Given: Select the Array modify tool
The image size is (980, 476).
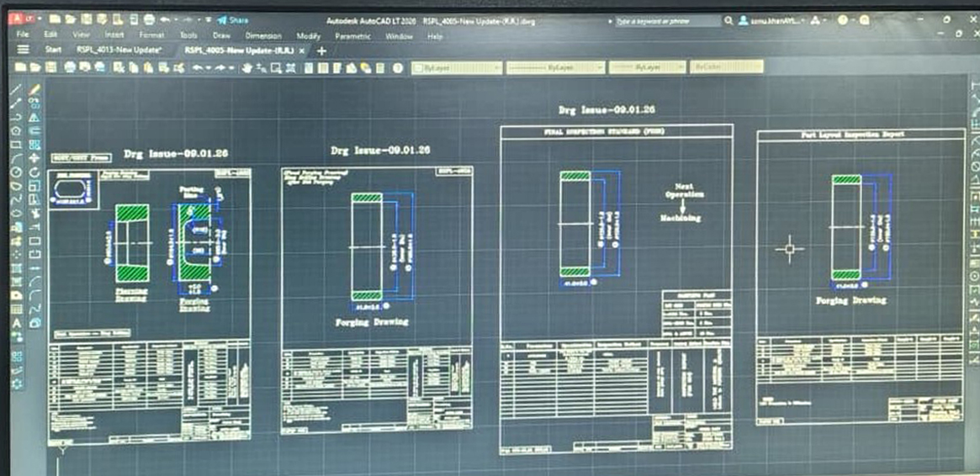Looking at the screenshot, I should click(x=34, y=144).
